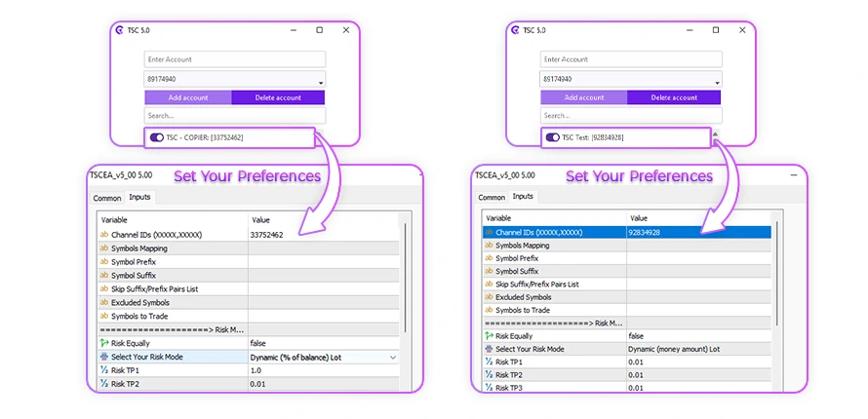Viewport: 868px width, 419px height.
Task: Click the TSC logo in the left TSC 5.0 title bar
Action: 119,30
